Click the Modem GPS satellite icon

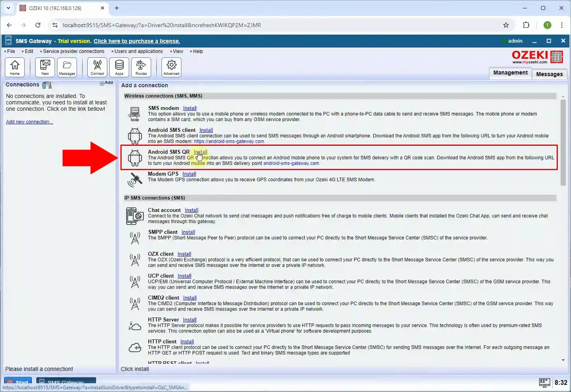coord(135,180)
